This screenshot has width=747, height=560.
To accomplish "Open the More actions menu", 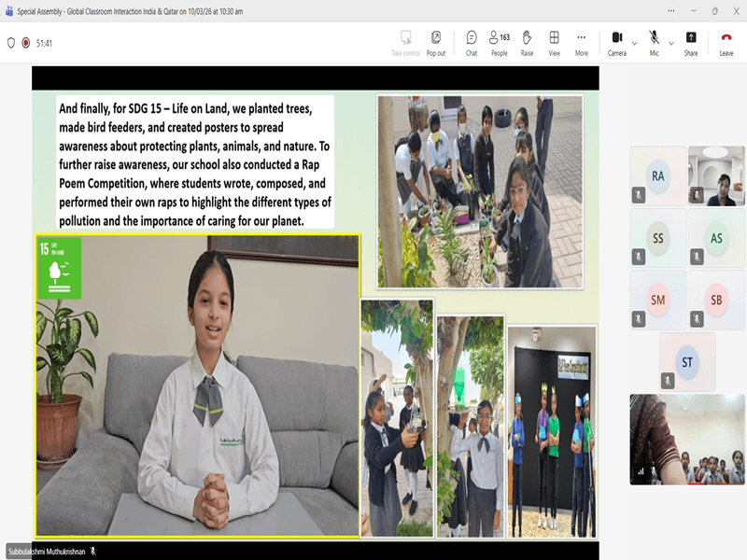I will click(x=582, y=42).
